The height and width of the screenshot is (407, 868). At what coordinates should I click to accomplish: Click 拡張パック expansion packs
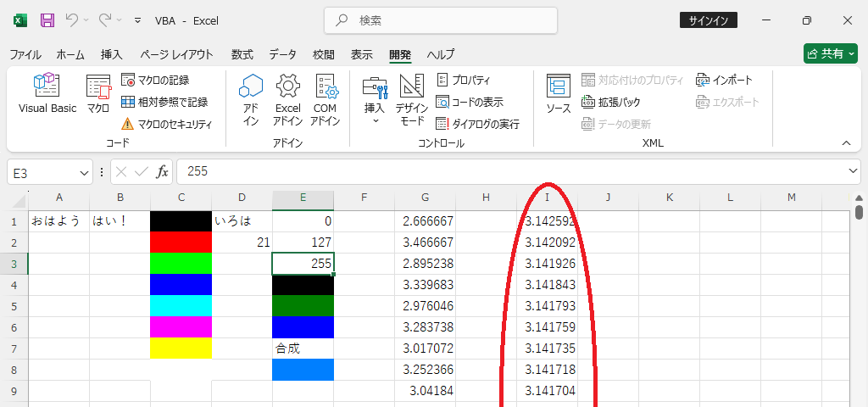pyautogui.click(x=611, y=102)
